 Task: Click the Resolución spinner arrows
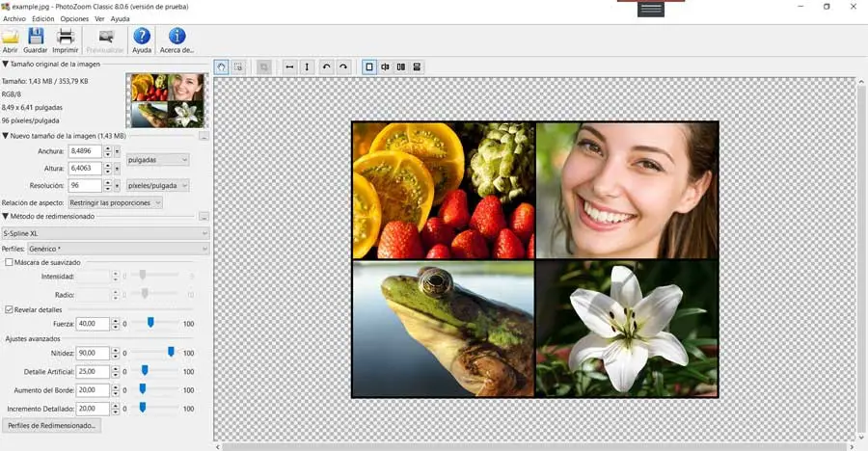click(107, 185)
